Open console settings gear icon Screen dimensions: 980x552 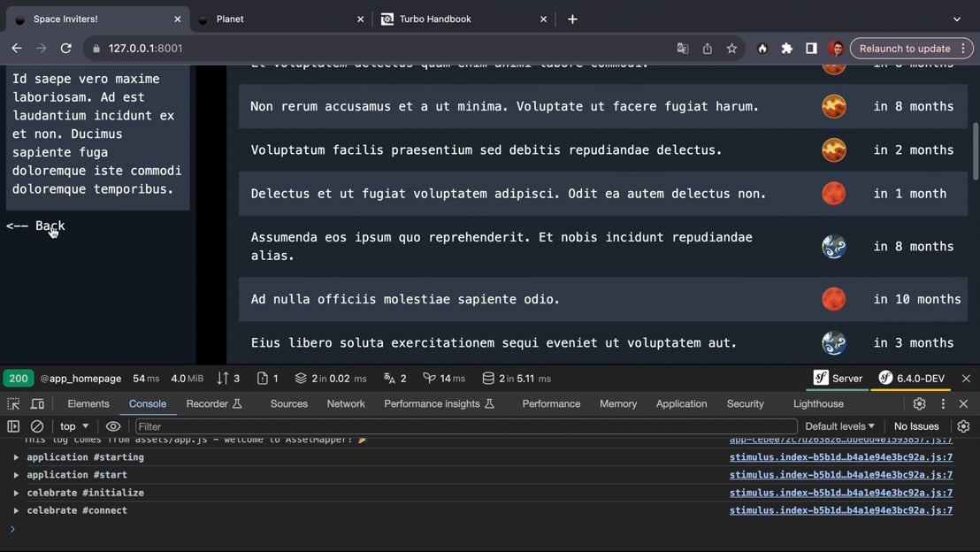click(963, 426)
